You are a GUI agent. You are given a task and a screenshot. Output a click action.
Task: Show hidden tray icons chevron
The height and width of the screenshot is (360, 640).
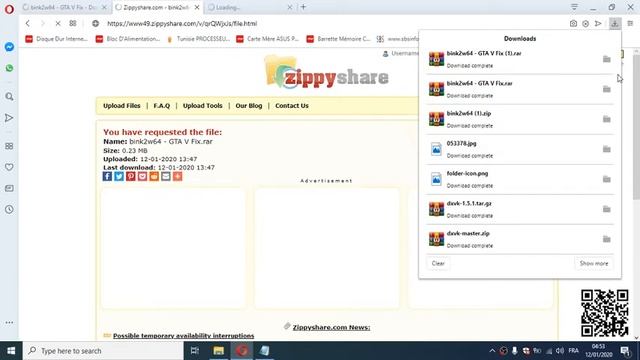pyautogui.click(x=492, y=351)
